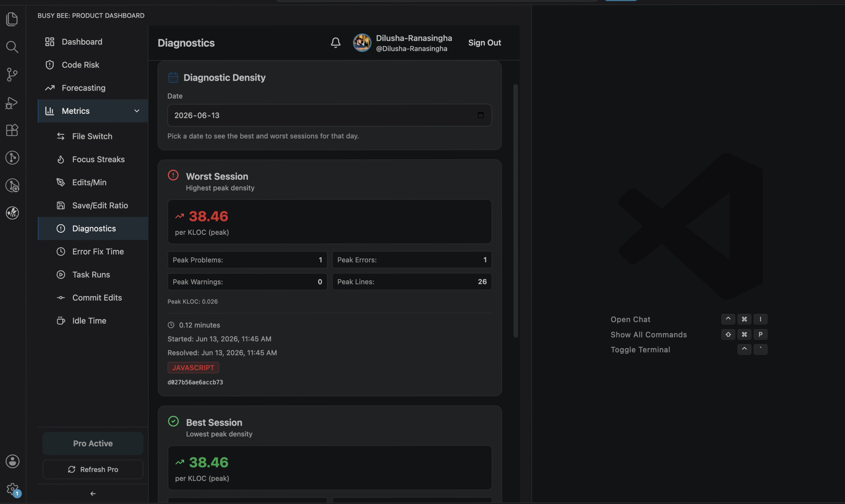
Task: Select the Metrics menu item
Action: pyautogui.click(x=93, y=111)
